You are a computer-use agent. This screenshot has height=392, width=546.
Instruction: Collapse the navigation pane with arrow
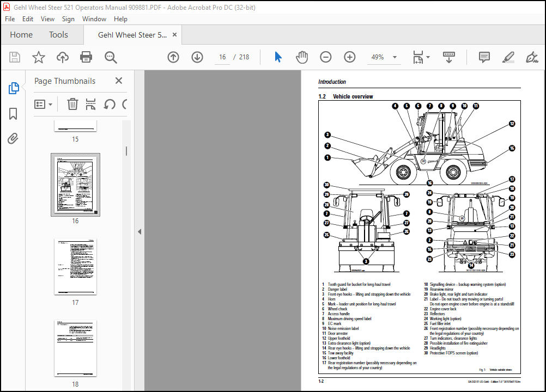tap(139, 231)
